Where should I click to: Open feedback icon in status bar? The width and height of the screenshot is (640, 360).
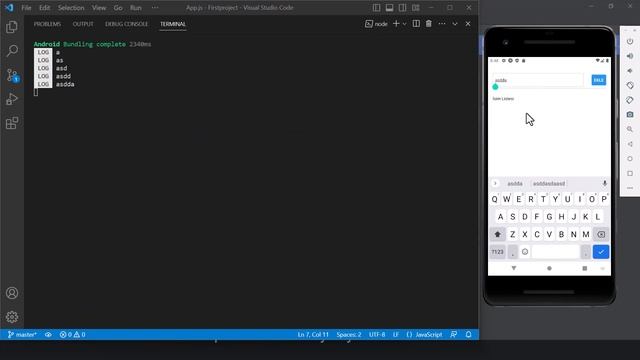tap(453, 334)
